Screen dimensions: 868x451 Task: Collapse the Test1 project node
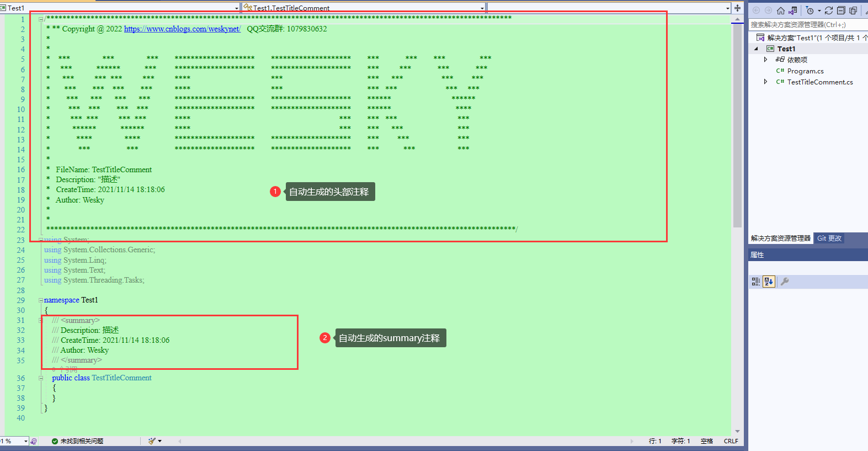click(x=756, y=49)
